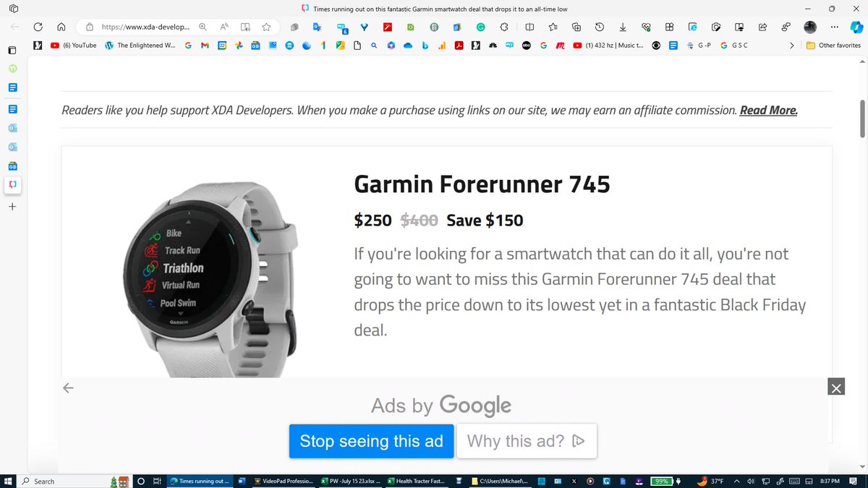Follow the Read More affiliate link
This screenshot has height=488, width=868.
[x=768, y=111]
